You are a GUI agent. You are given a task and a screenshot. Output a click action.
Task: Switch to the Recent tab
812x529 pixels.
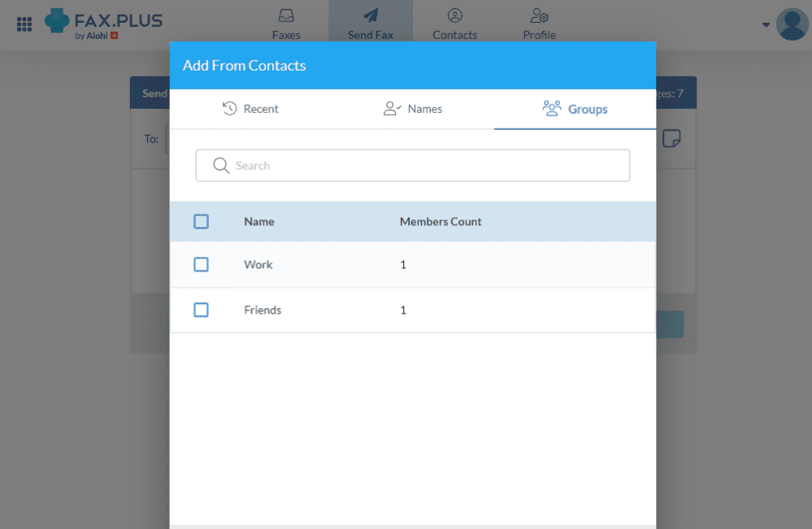point(250,108)
